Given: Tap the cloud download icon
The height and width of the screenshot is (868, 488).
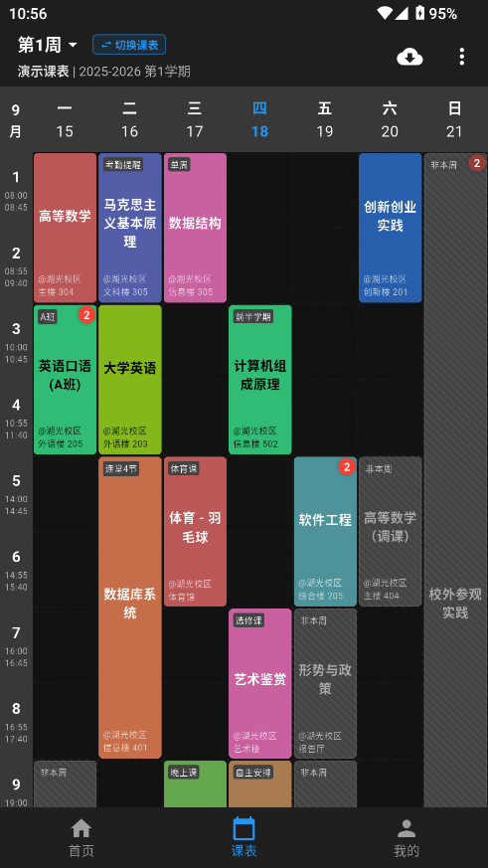Looking at the screenshot, I should pos(409,57).
